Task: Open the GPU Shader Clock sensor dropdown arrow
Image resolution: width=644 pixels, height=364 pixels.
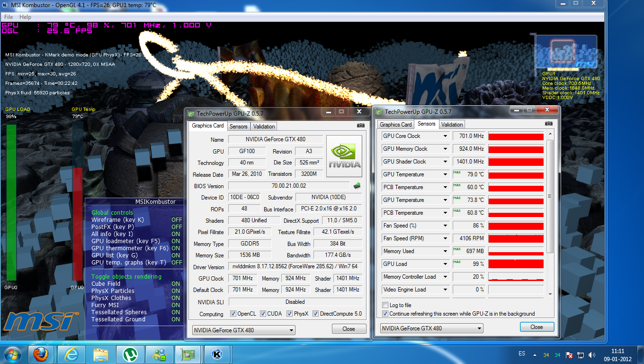Action: [445, 162]
